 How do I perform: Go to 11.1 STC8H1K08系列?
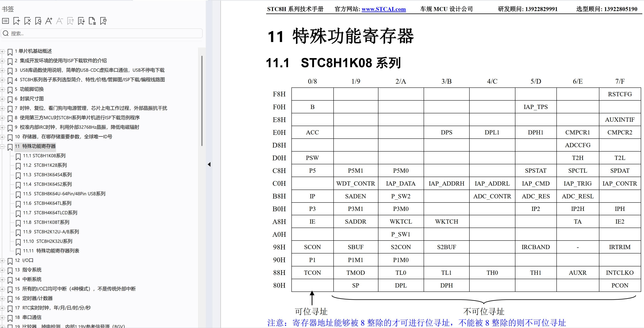point(44,156)
